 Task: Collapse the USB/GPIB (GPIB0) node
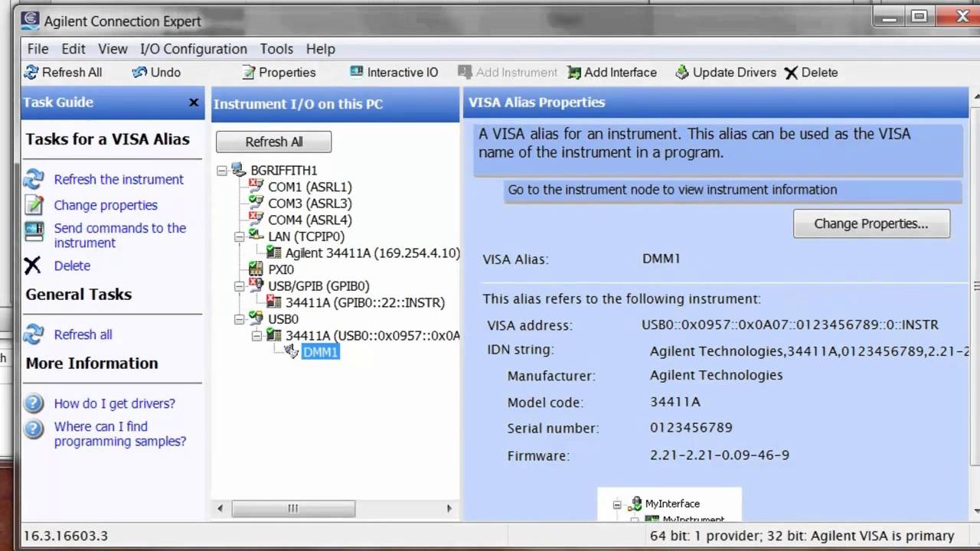click(x=239, y=286)
